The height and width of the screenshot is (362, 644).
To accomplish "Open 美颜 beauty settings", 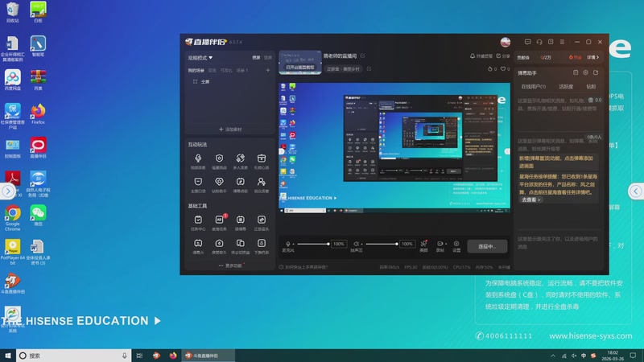I will [x=423, y=246].
